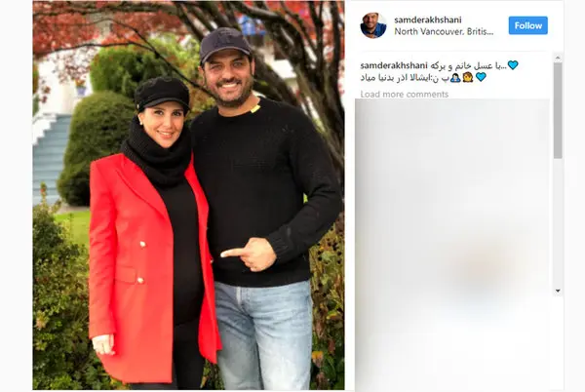Click the comments scrollbar thumb

point(558,110)
